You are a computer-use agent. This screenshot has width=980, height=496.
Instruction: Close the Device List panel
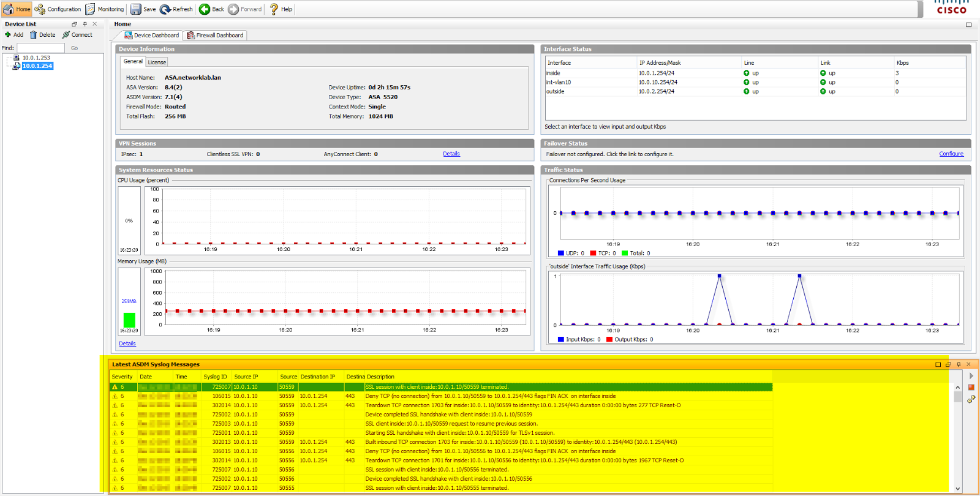tap(95, 24)
